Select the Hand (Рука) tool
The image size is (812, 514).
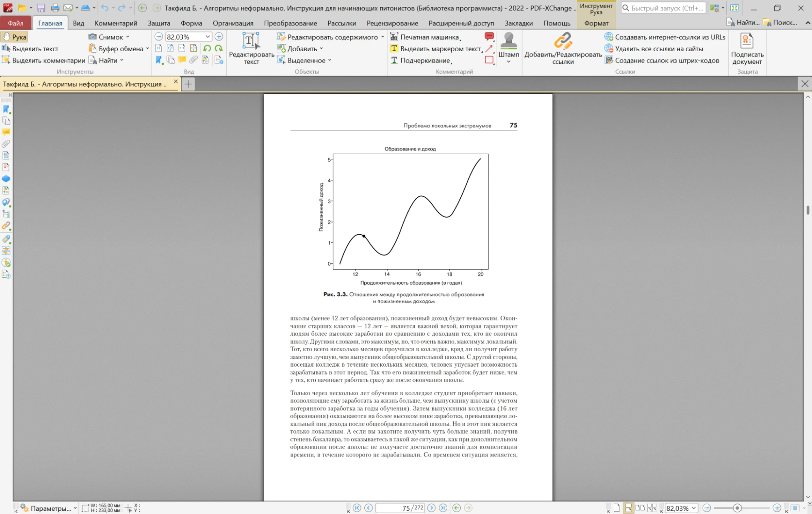15,37
